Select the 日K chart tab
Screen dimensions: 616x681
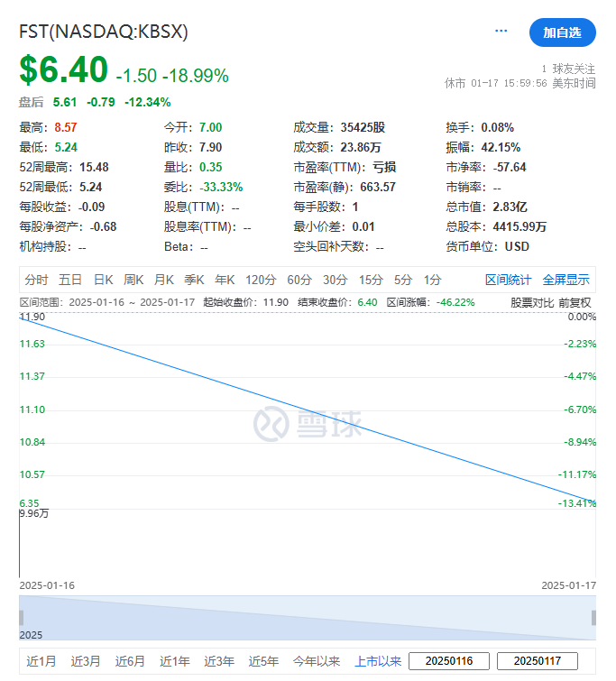[104, 280]
